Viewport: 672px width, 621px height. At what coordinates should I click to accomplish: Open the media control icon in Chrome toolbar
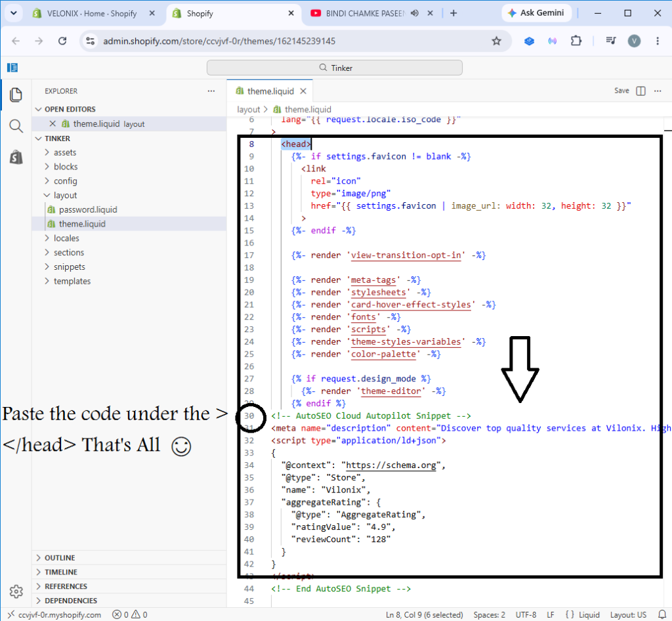(x=611, y=41)
